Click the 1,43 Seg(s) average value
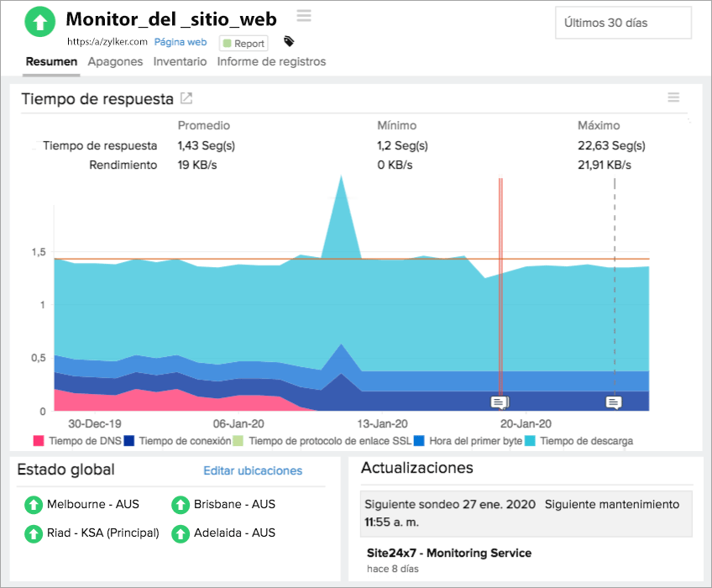 click(207, 145)
